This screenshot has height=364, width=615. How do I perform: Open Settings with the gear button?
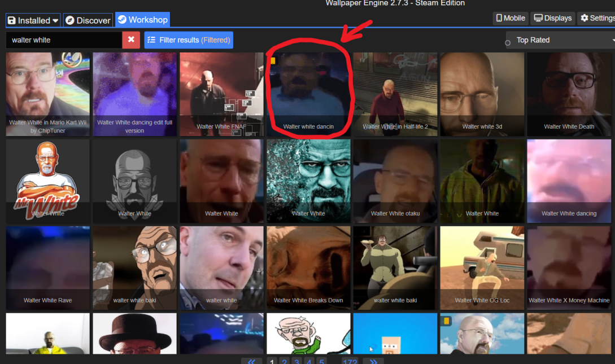pyautogui.click(x=597, y=18)
